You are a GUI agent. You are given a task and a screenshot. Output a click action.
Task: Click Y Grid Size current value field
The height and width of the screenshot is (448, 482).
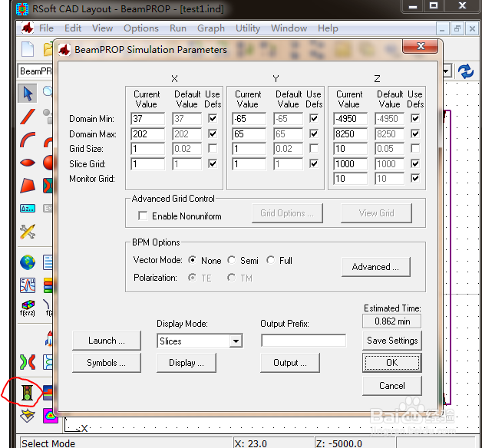(249, 148)
